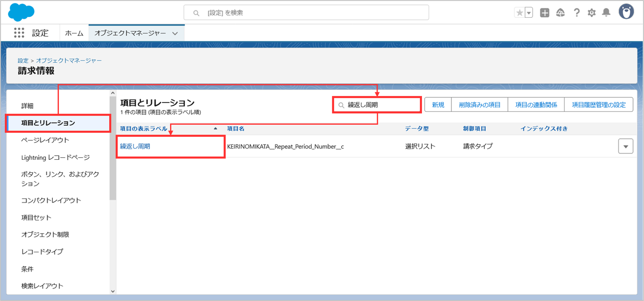
Task: Open the Trailhead guidance icon
Action: (x=560, y=13)
